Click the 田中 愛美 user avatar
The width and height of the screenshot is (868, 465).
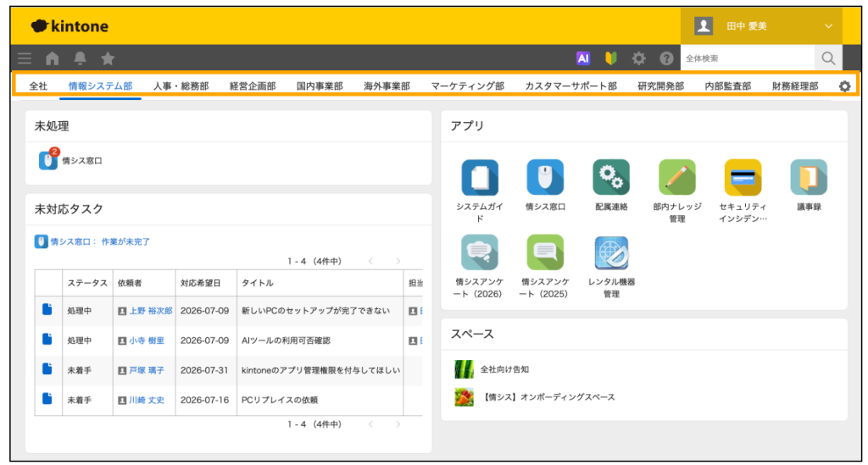click(x=704, y=26)
